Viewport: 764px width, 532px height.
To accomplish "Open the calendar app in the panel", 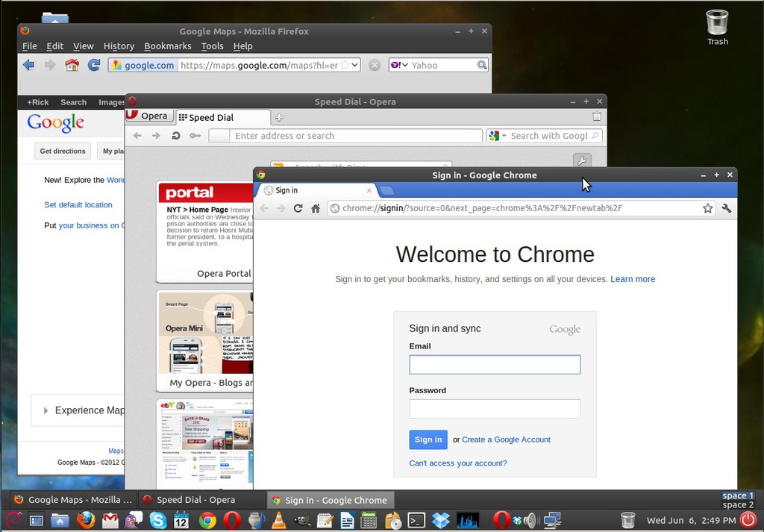I will click(181, 520).
